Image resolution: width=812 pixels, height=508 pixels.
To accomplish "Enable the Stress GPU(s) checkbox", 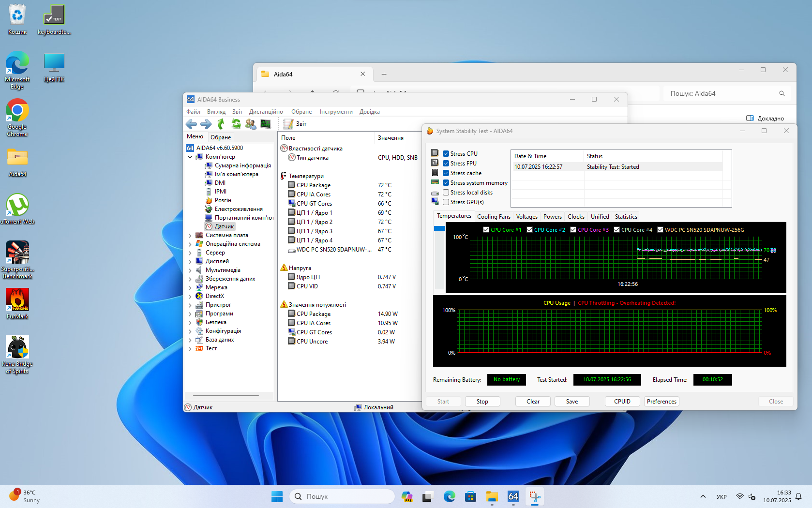I will [446, 202].
